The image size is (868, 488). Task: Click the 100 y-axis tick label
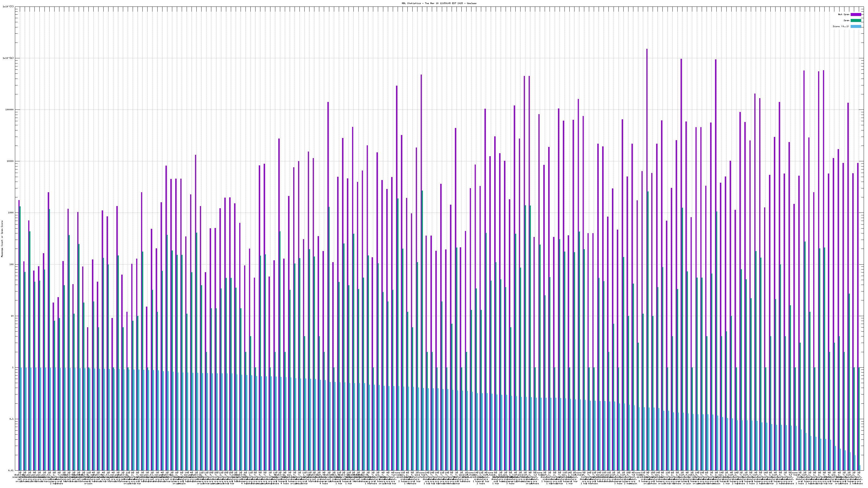[x=12, y=264]
